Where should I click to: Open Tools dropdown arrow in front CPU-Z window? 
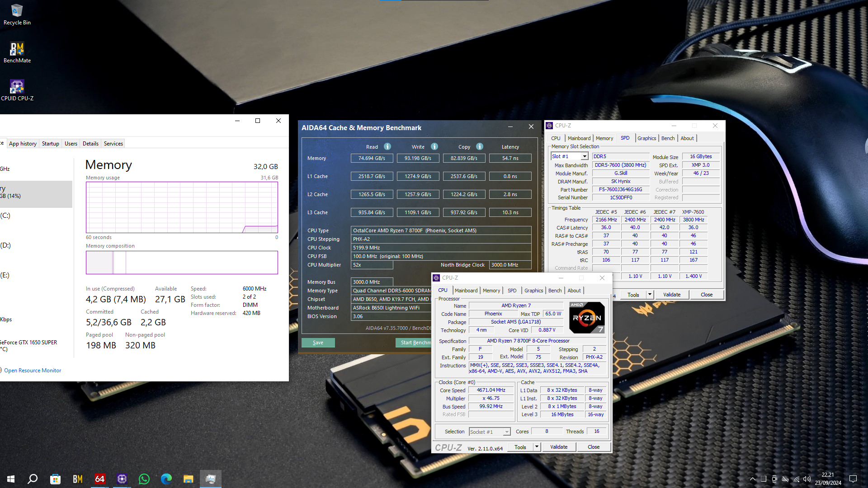coord(537,447)
